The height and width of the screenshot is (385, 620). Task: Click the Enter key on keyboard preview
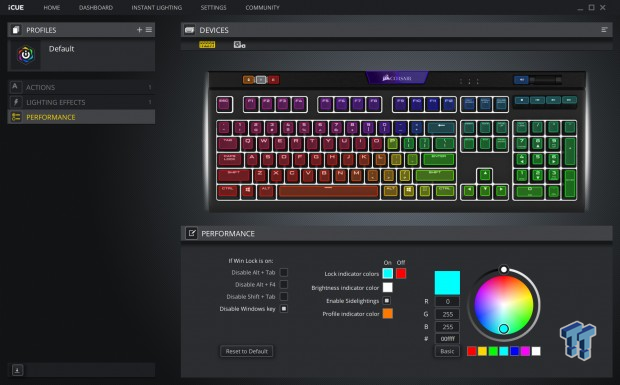[439, 159]
